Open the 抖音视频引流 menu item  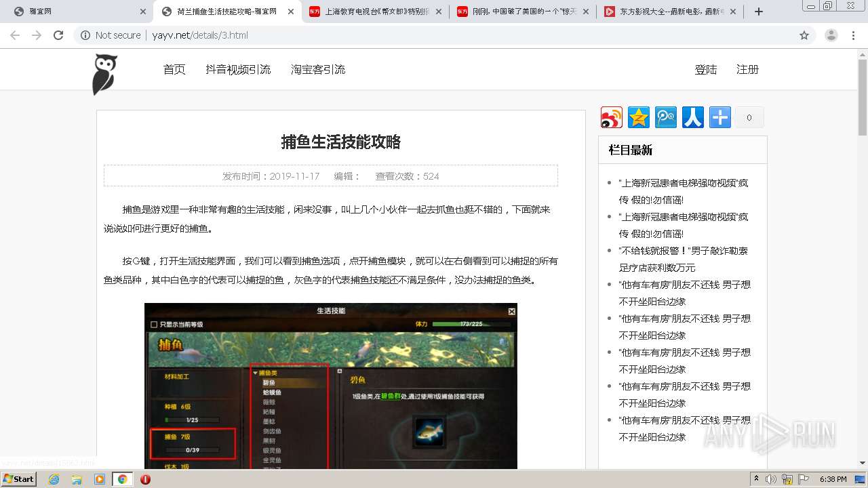[x=238, y=69]
